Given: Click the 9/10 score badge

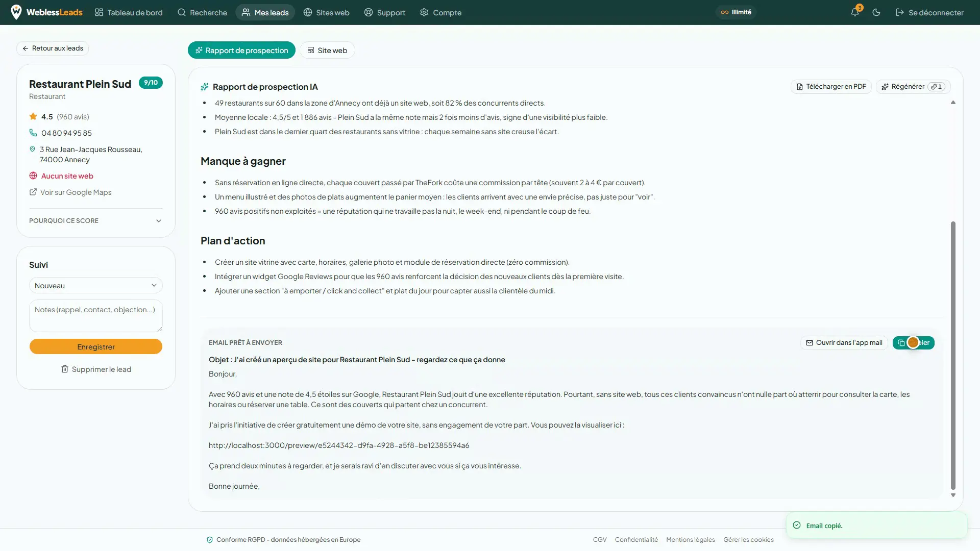Looking at the screenshot, I should 151,83.
